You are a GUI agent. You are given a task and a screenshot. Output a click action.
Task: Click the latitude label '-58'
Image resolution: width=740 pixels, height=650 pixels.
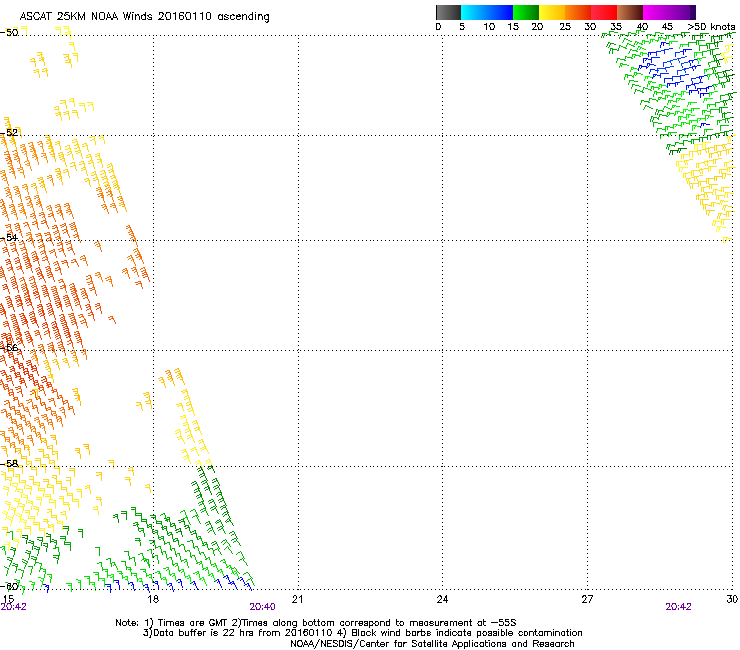[9, 463]
